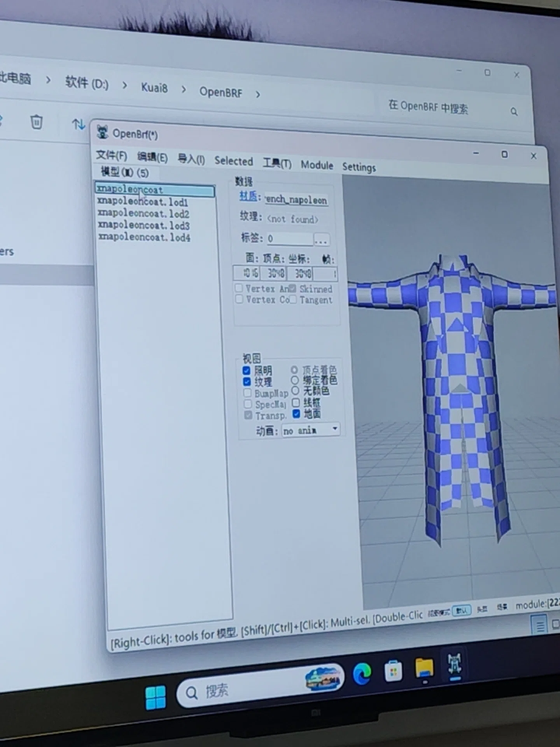Open the 工具(T) menu

277,163
